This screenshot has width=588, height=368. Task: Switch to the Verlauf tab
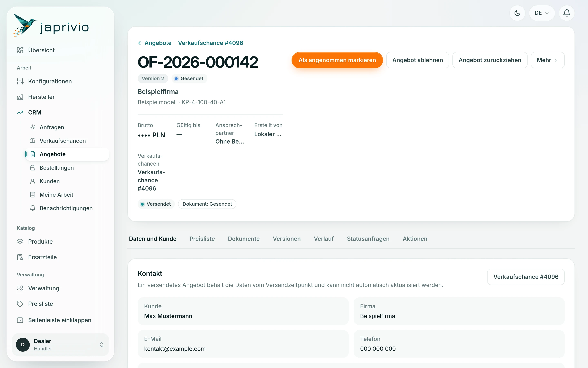point(324,239)
